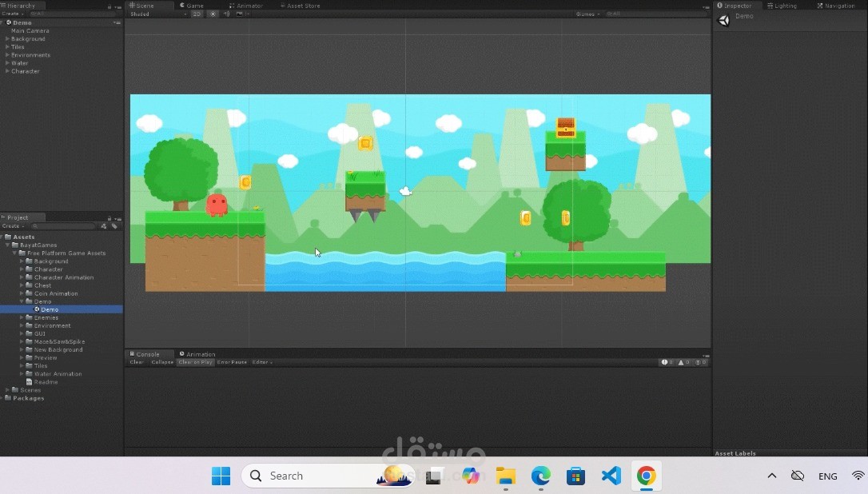The height and width of the screenshot is (494, 868).
Task: Click Scene view search field
Action: (656, 14)
